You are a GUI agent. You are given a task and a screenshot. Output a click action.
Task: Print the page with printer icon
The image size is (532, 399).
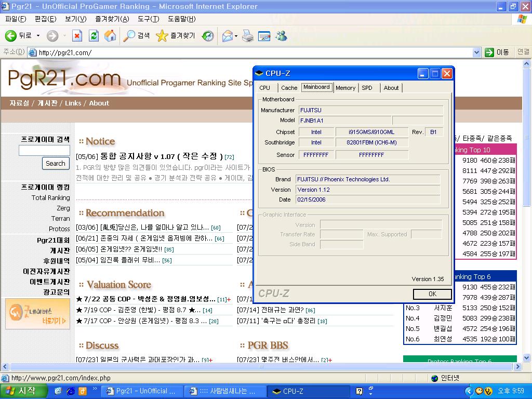[x=248, y=36]
